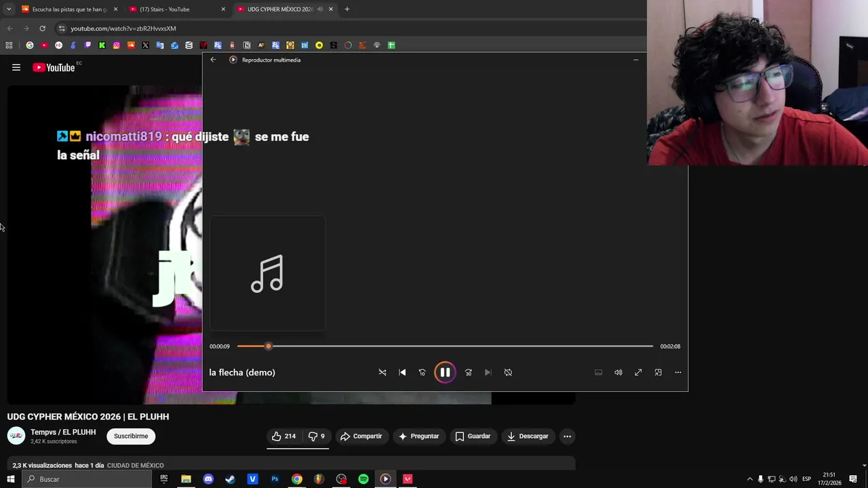Open volume control in media player
Screen dimensions: 868x488
[618, 372]
